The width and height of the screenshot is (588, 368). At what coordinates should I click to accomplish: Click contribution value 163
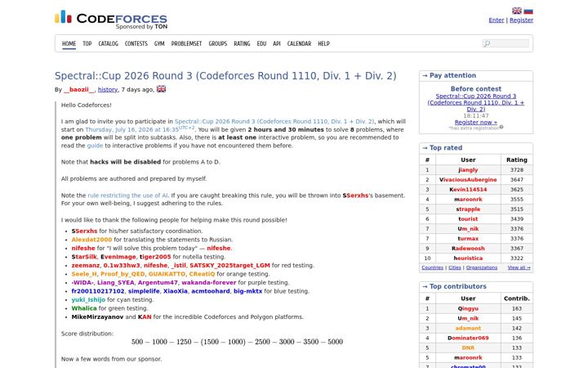coord(517,308)
